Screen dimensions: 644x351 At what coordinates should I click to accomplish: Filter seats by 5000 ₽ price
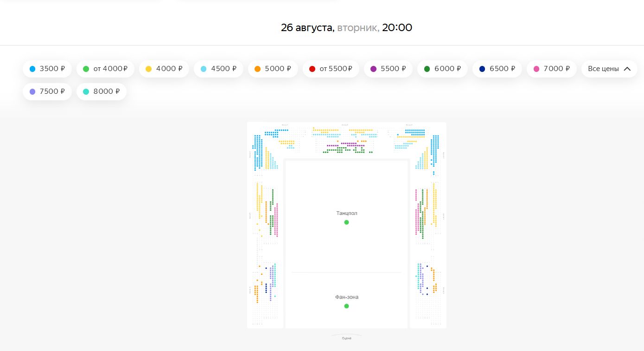pyautogui.click(x=273, y=69)
